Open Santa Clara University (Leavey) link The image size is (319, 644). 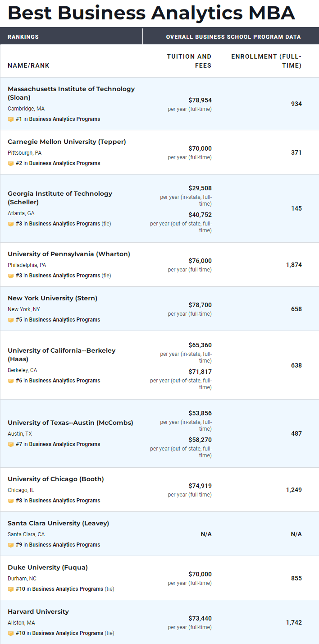point(59,523)
